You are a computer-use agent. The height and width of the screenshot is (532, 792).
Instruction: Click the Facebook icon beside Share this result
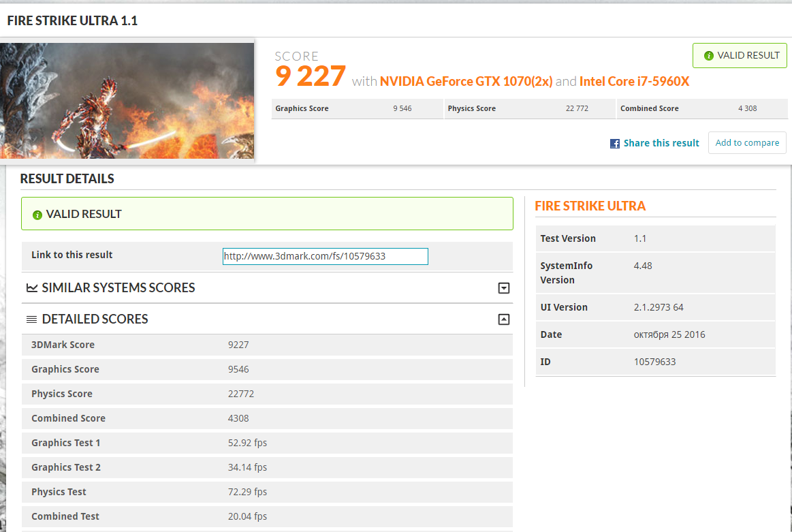[614, 144]
